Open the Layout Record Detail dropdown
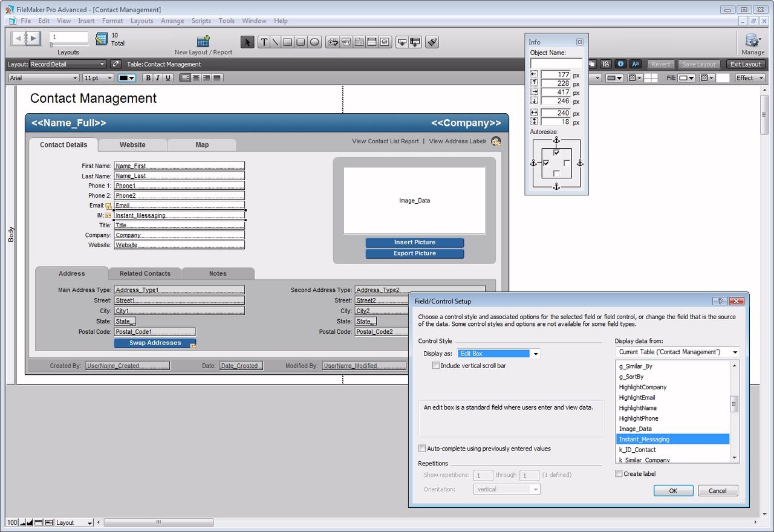The width and height of the screenshot is (774, 532). coord(68,64)
